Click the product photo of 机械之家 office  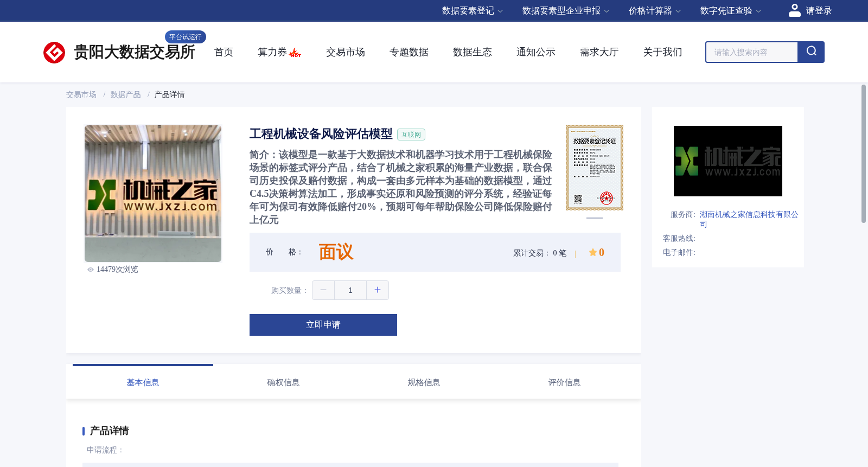[x=153, y=194]
